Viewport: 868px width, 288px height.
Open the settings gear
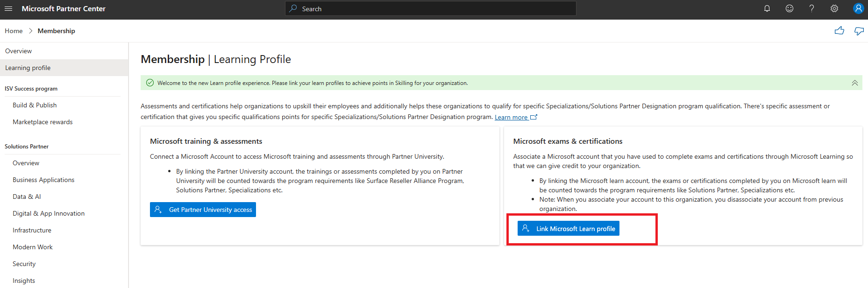pos(834,8)
